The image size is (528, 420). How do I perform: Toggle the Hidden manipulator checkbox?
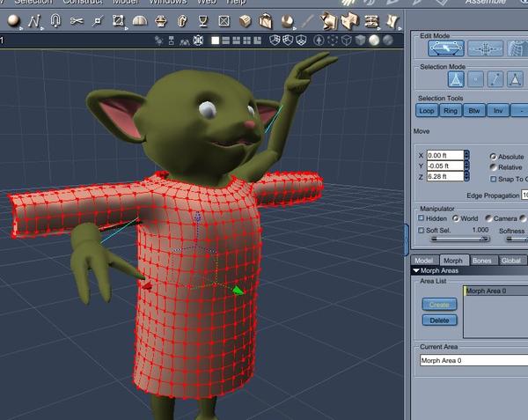point(421,217)
